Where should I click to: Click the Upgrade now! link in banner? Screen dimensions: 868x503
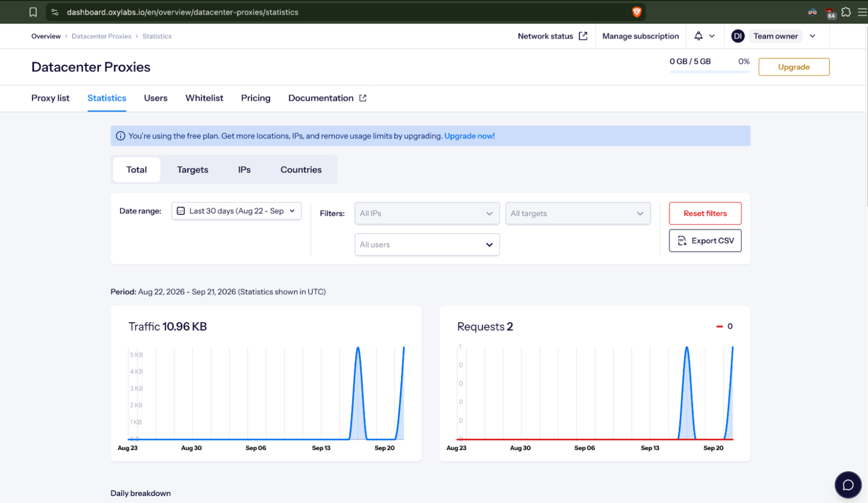click(469, 136)
